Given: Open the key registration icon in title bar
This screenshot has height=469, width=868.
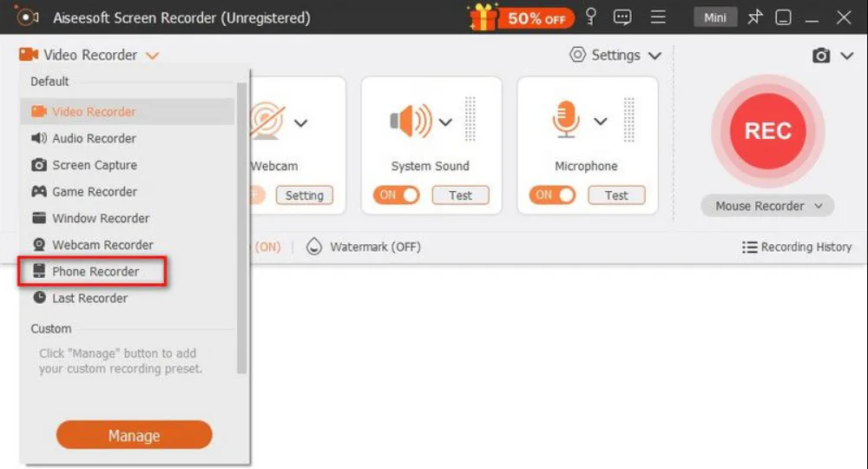Looking at the screenshot, I should click(x=590, y=17).
